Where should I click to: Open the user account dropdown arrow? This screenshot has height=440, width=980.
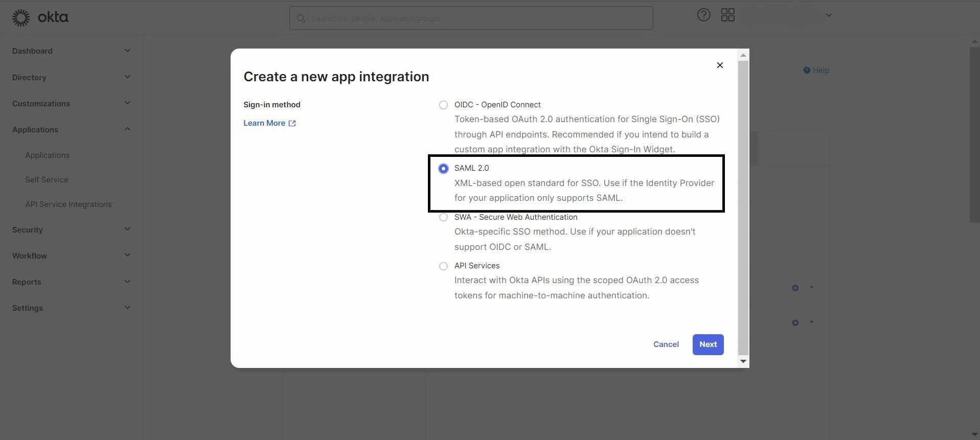tap(828, 15)
